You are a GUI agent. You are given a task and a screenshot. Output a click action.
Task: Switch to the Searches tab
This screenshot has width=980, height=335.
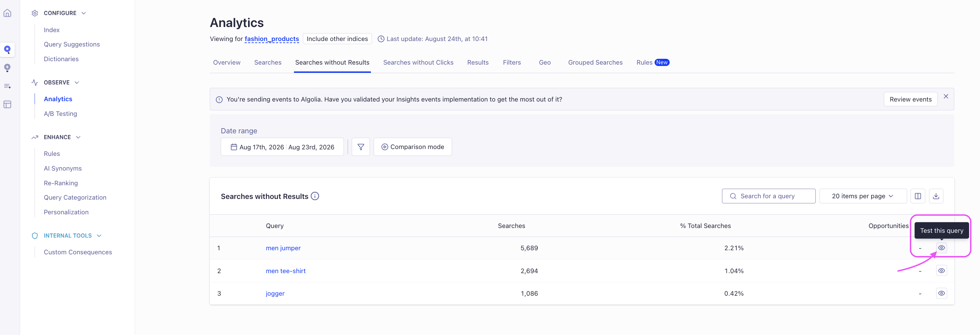[x=268, y=62]
